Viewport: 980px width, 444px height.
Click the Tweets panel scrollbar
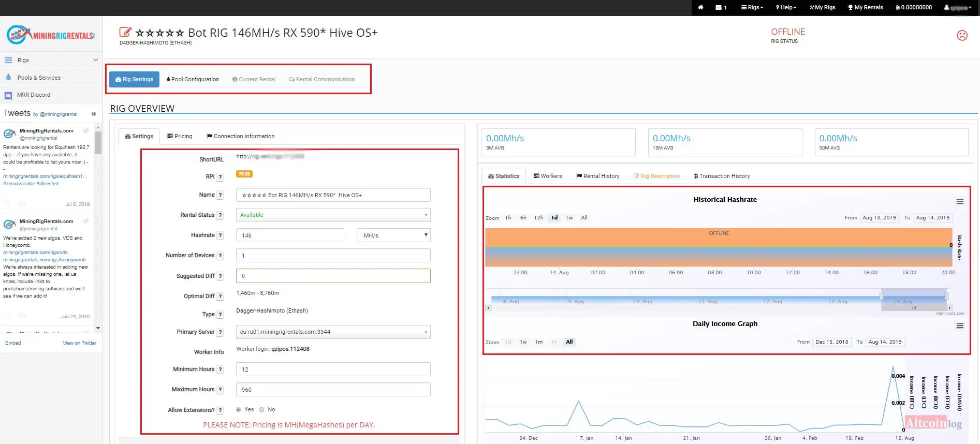[x=98, y=143]
